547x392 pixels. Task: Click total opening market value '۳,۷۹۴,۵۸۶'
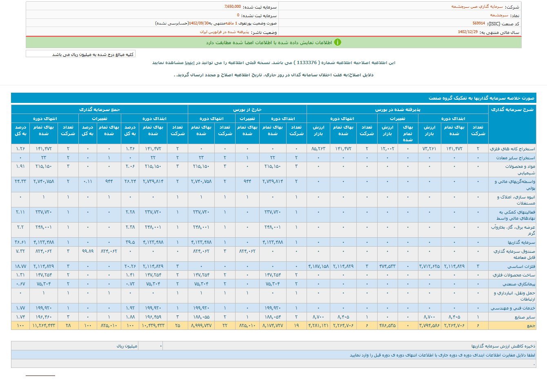coord(429,325)
